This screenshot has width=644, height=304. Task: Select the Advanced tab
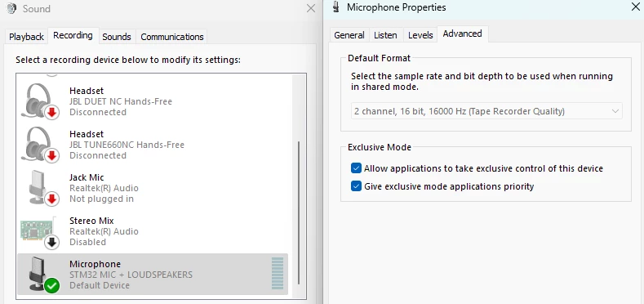[462, 34]
